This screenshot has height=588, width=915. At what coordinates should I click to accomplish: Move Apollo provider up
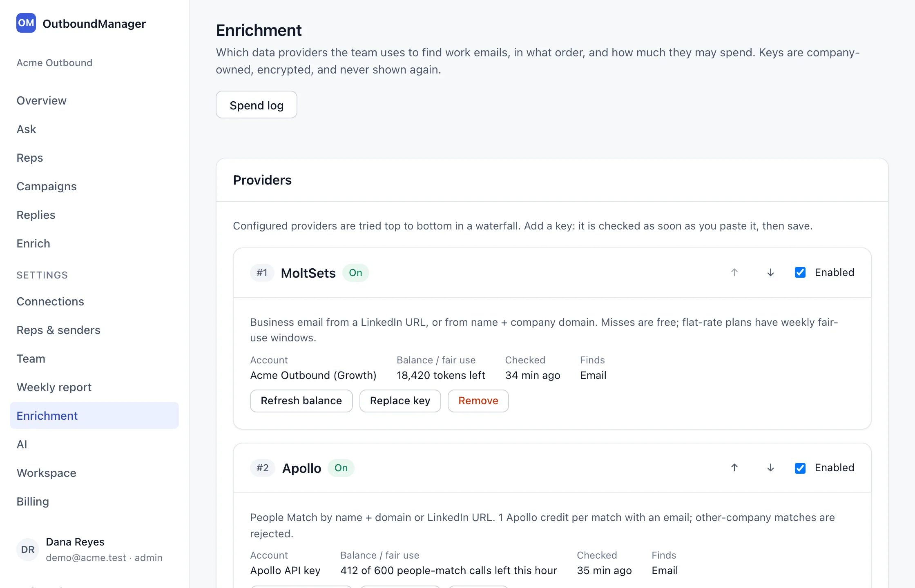[x=734, y=468]
